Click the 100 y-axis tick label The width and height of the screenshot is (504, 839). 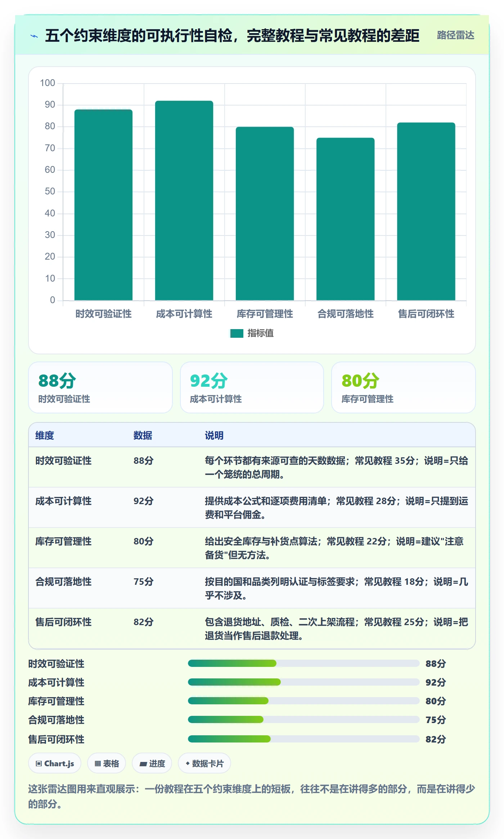48,83
